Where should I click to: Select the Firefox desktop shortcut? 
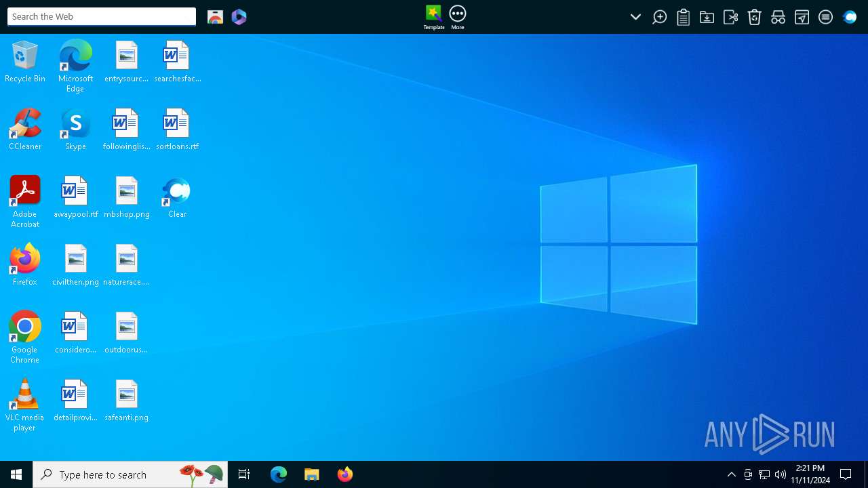pos(25,264)
